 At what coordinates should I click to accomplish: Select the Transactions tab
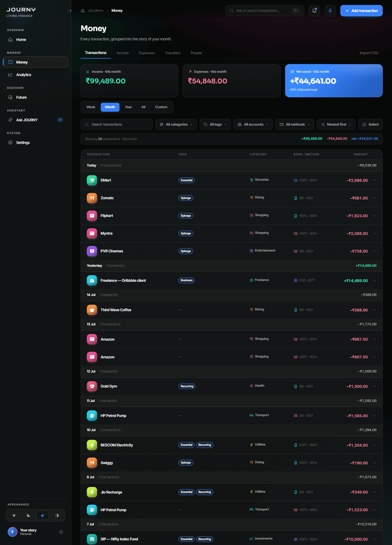coord(96,53)
